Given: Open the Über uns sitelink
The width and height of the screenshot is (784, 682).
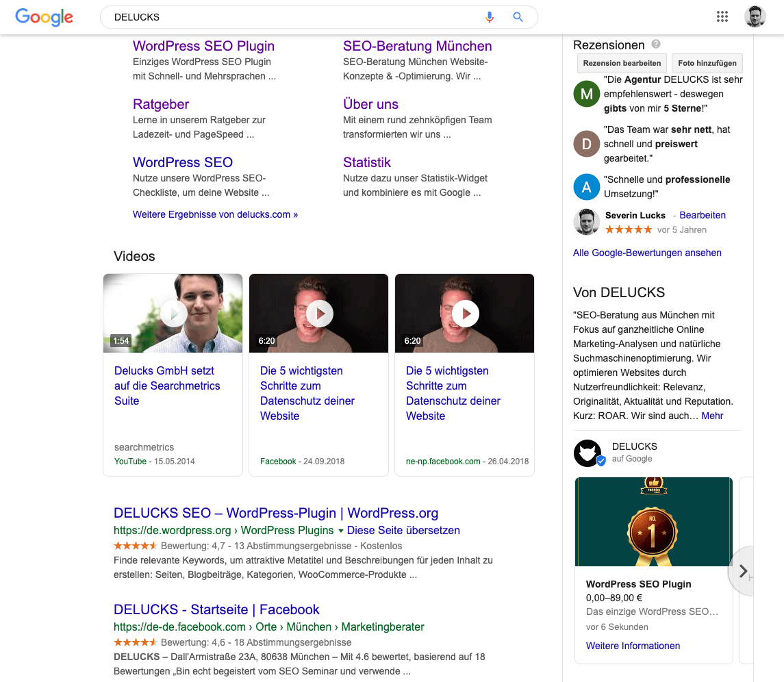Looking at the screenshot, I should point(370,104).
